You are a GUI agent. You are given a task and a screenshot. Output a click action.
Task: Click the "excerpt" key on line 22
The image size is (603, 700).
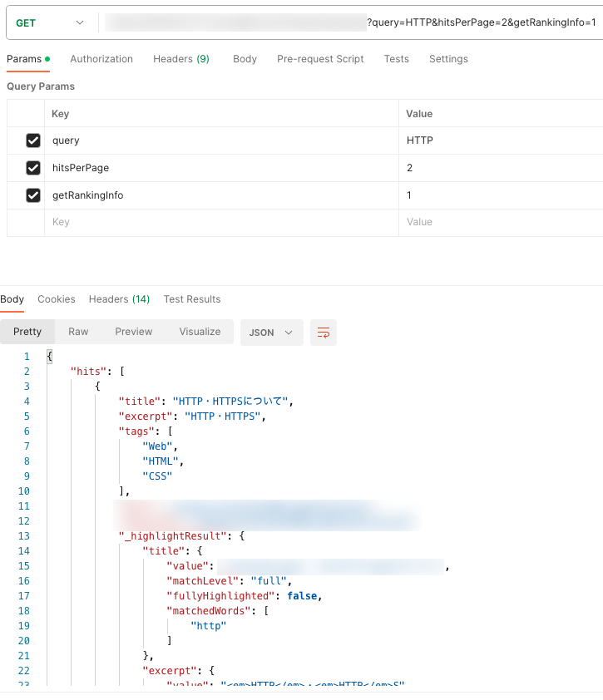pyautogui.click(x=170, y=671)
